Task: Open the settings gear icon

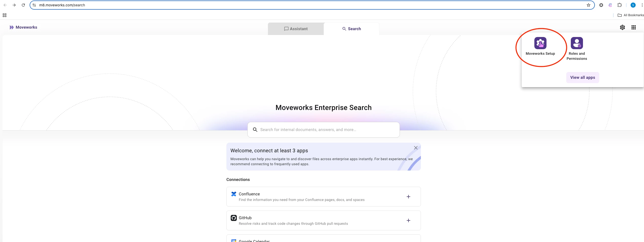Action: [622, 27]
